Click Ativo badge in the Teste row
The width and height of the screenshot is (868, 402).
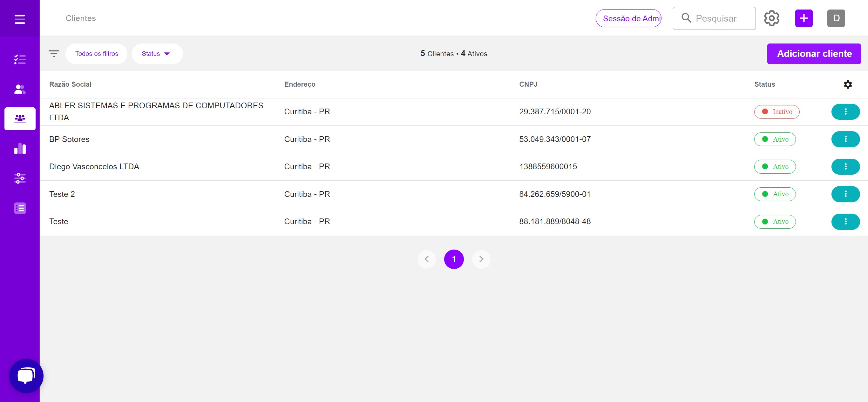tap(775, 222)
